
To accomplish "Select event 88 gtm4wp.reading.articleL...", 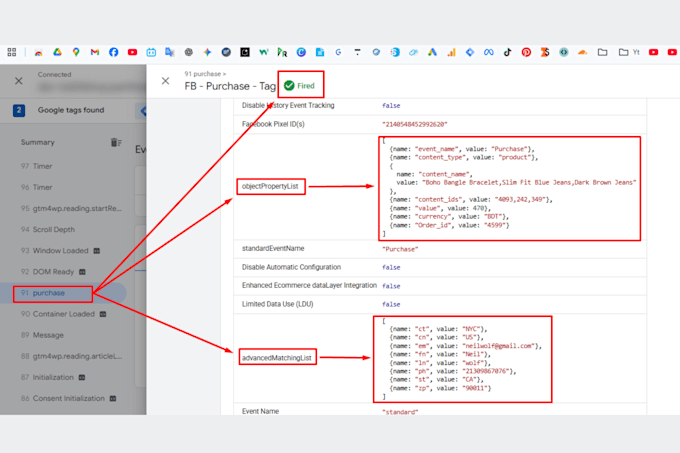I will 71,356.
